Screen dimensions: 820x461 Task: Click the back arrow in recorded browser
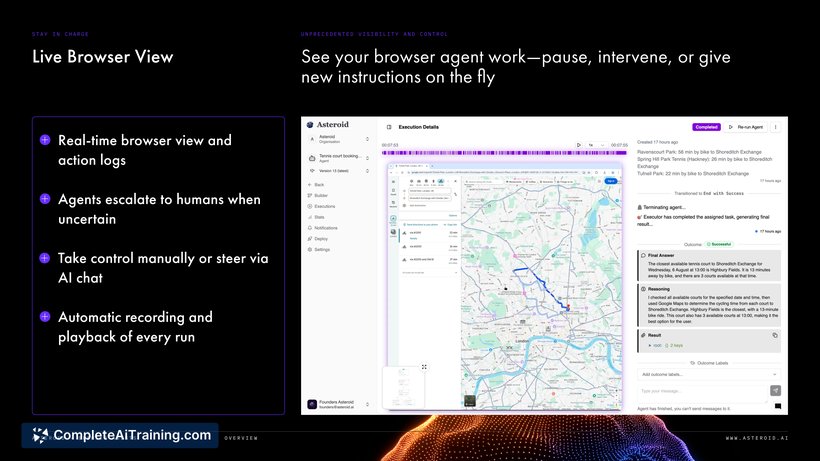point(392,172)
